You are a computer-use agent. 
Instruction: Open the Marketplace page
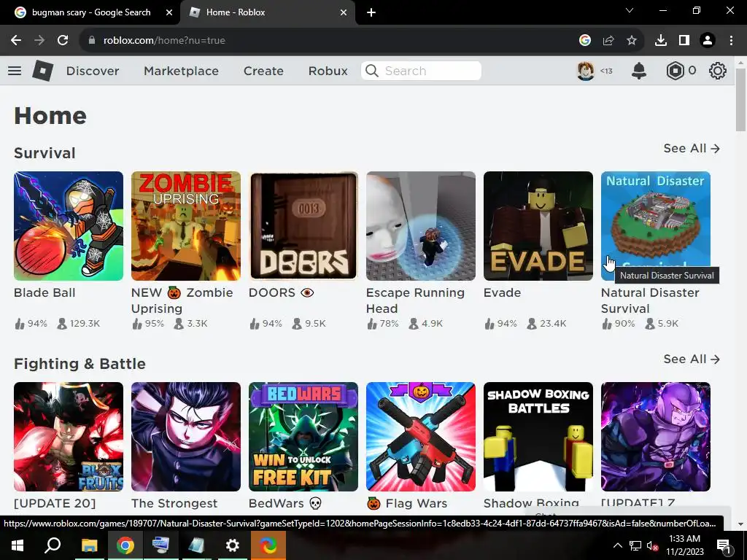click(x=181, y=71)
